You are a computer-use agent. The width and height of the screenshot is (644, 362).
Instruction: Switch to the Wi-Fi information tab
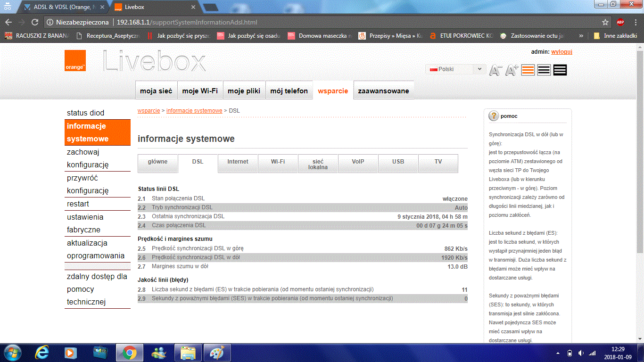[x=278, y=162]
